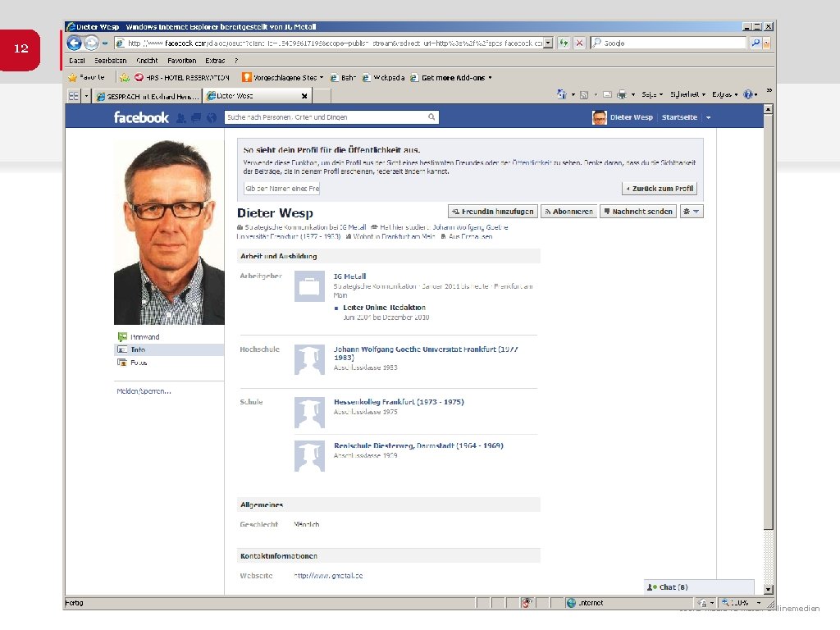Click the red Stop loading icon

(579, 43)
